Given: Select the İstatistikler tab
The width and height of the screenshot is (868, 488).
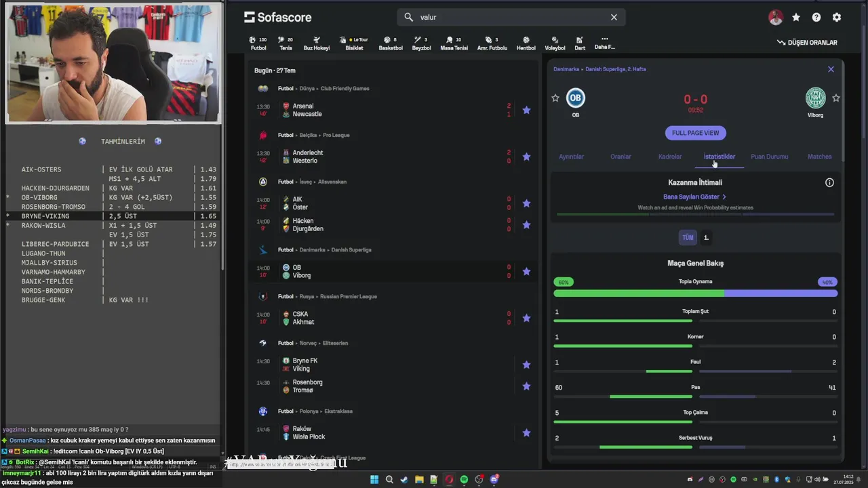Looking at the screenshot, I should 719,157.
